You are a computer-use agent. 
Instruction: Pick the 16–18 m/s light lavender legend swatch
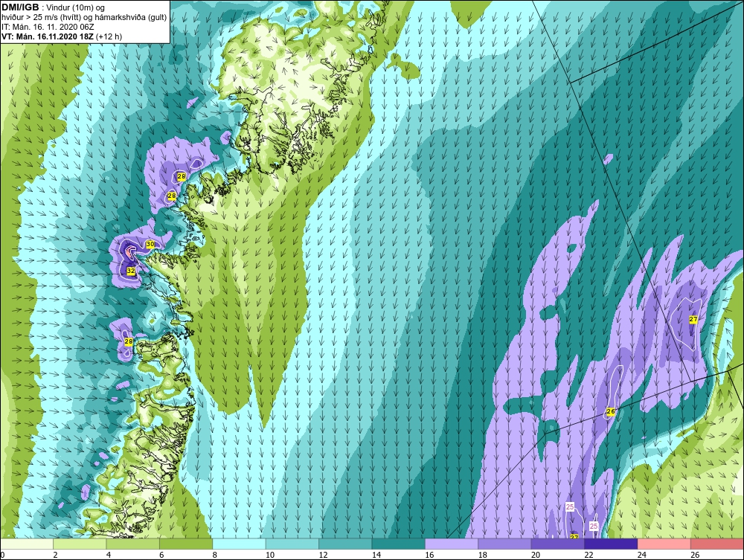click(452, 544)
